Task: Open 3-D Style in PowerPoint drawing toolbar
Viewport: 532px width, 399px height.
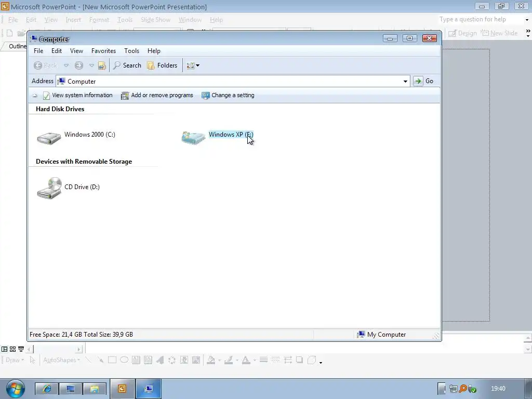Action: coord(312,360)
